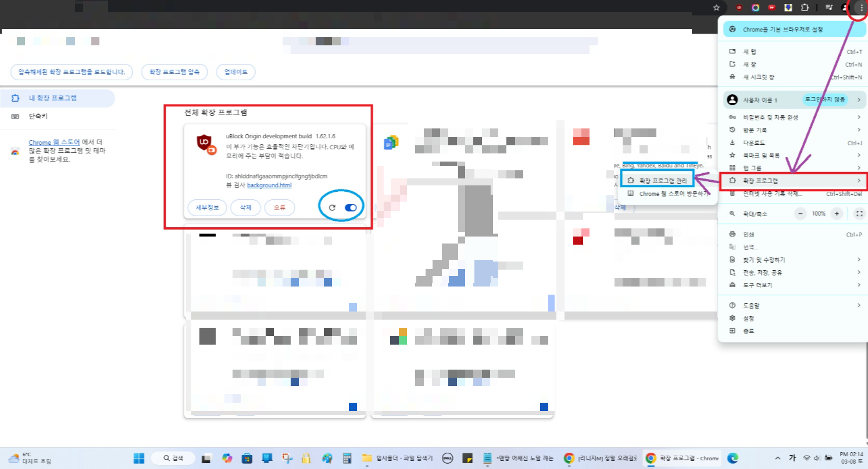The width and height of the screenshot is (868, 469).
Task: Click the colorful ring extension icon in toolbar
Action: click(x=755, y=8)
